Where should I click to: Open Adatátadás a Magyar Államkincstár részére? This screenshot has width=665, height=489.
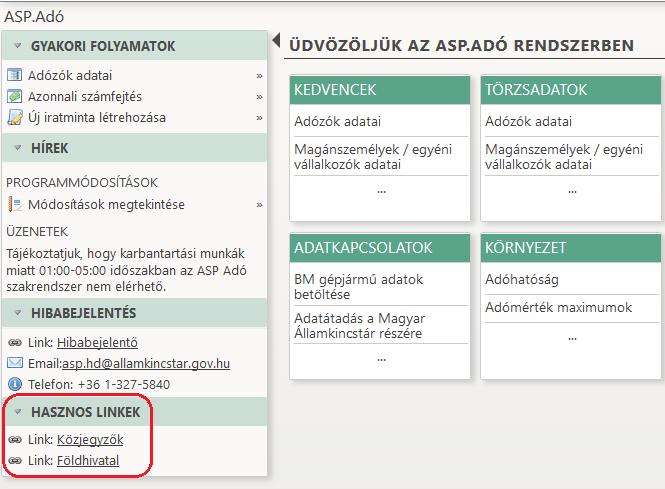click(359, 325)
